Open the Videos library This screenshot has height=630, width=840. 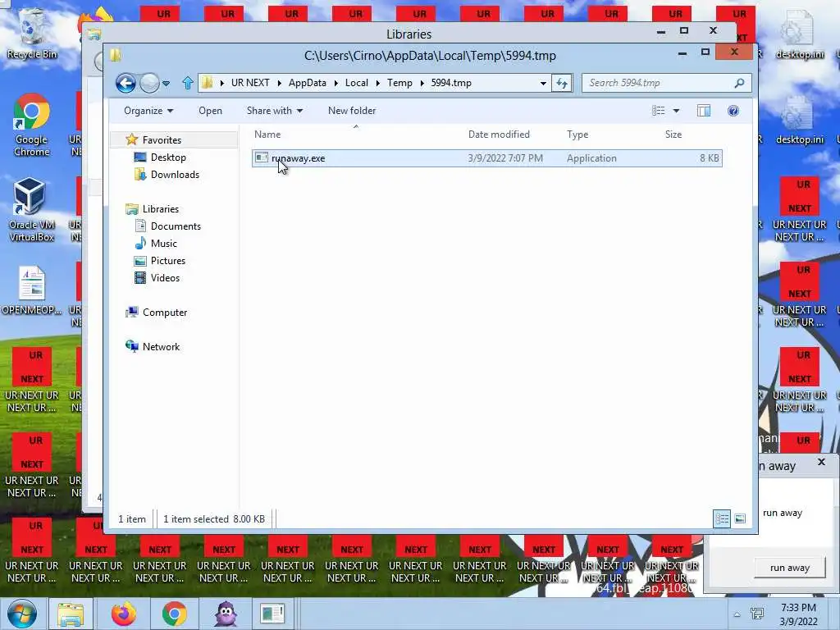(165, 278)
